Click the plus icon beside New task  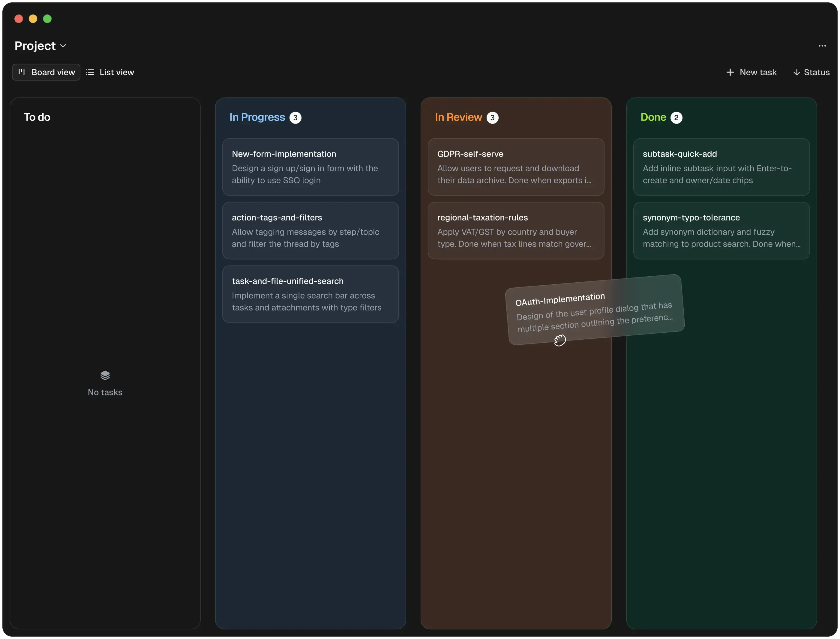730,72
